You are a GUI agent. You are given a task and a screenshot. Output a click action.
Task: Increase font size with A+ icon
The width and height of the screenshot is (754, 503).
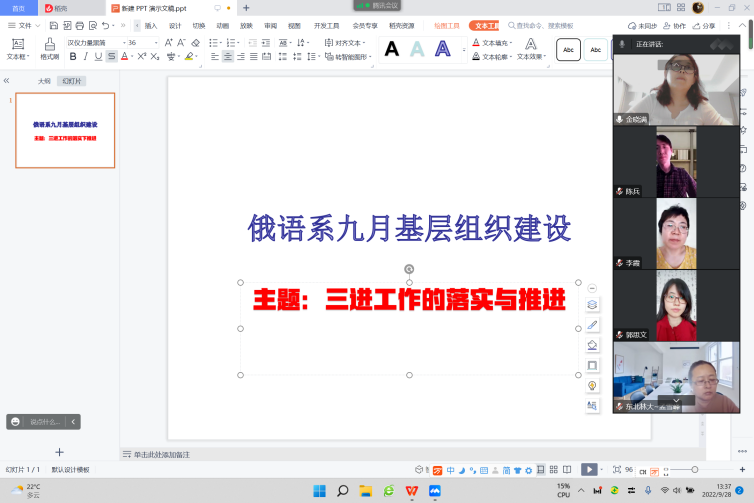click(x=168, y=43)
